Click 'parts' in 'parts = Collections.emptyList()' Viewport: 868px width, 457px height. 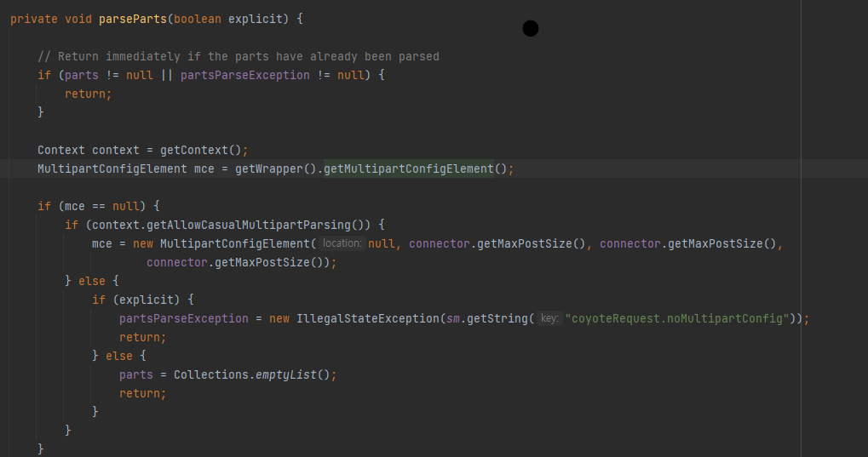pos(136,375)
